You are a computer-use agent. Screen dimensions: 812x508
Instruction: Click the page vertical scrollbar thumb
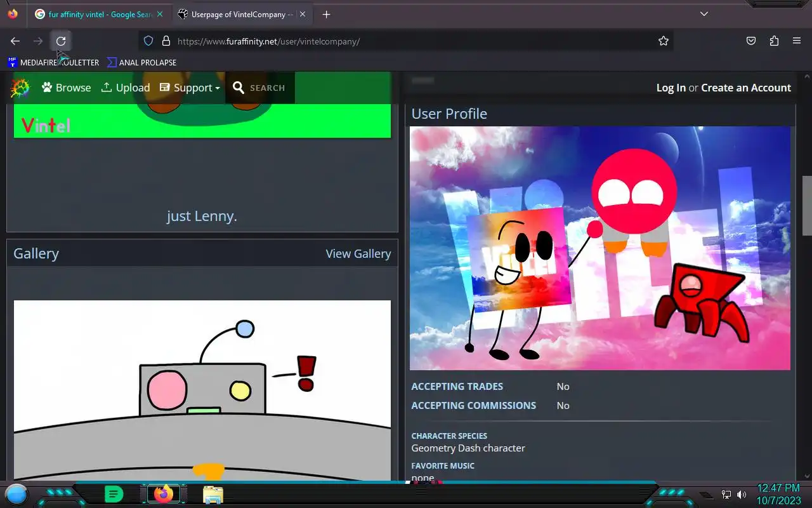(x=807, y=206)
